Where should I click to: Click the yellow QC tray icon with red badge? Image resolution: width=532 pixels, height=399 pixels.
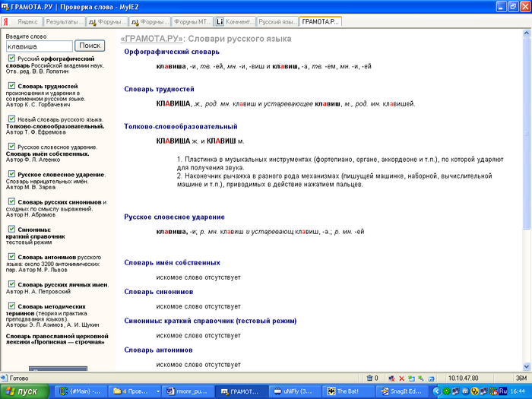pos(493,391)
